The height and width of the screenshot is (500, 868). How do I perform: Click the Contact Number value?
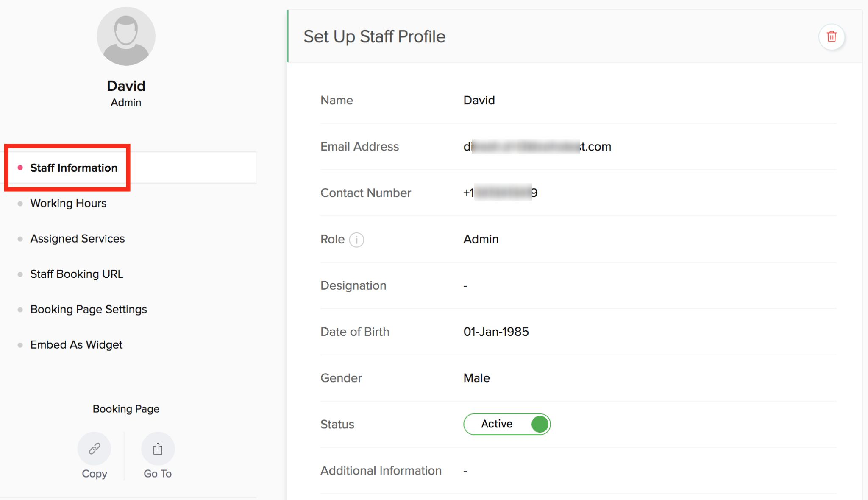point(500,193)
